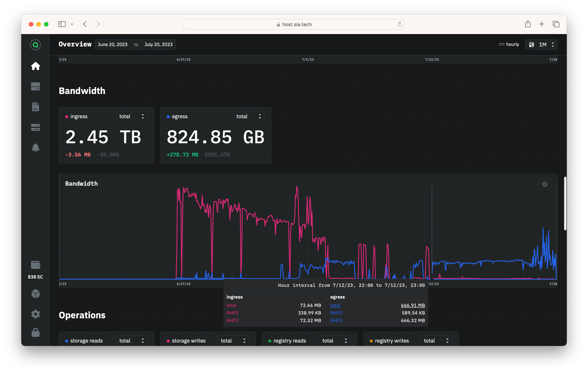Click the browser share icon
The width and height of the screenshot is (588, 374).
pos(528,24)
